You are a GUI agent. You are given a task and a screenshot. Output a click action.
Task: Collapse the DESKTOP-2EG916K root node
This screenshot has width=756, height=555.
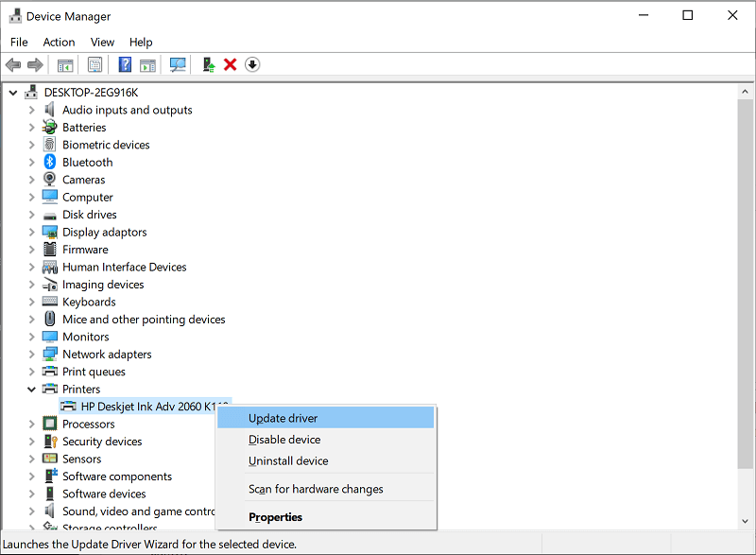coord(13,93)
